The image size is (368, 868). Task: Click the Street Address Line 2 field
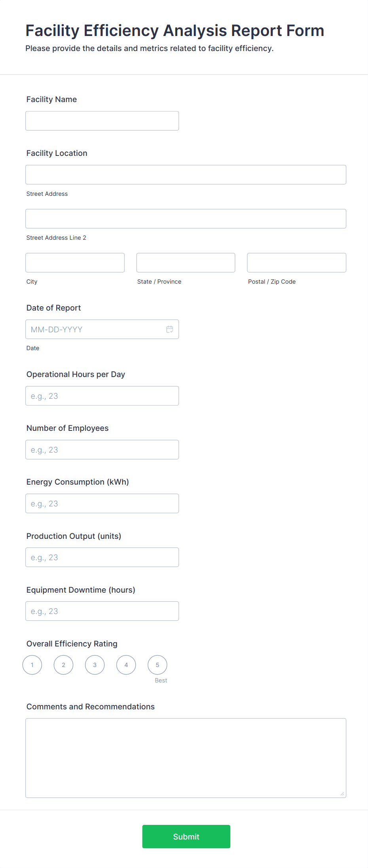(186, 218)
